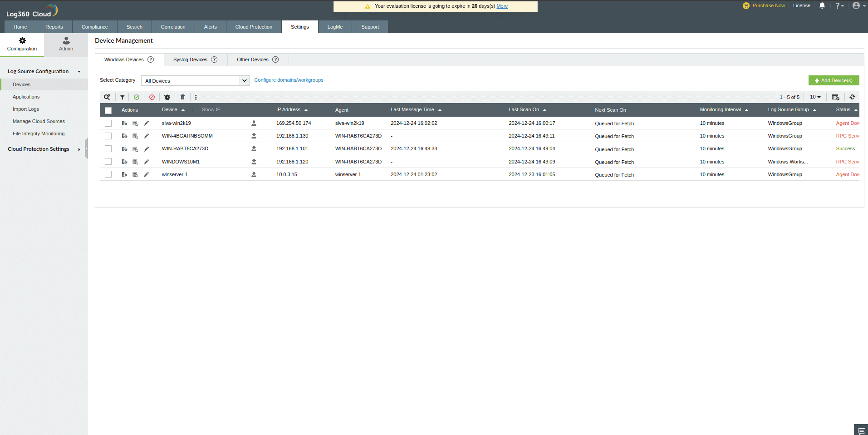Switch to the Syslog Devices tab
The image size is (868, 435).
click(x=190, y=59)
